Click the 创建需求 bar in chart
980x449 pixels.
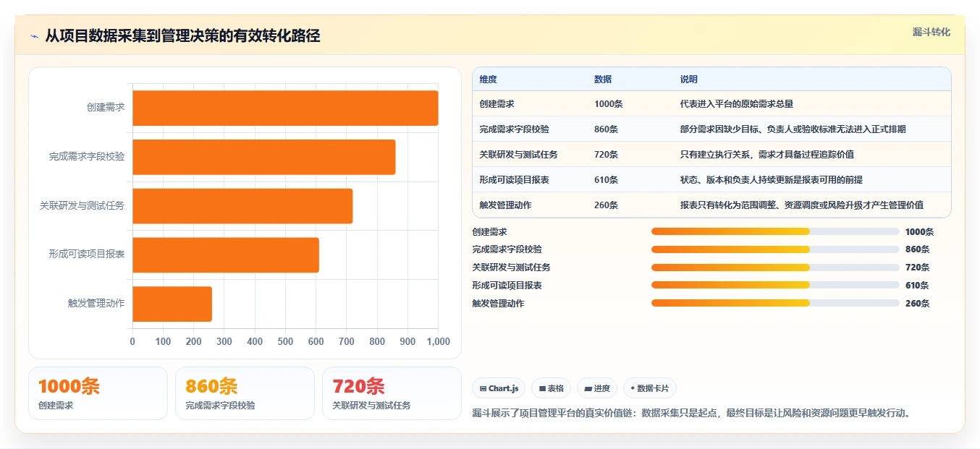(285, 108)
